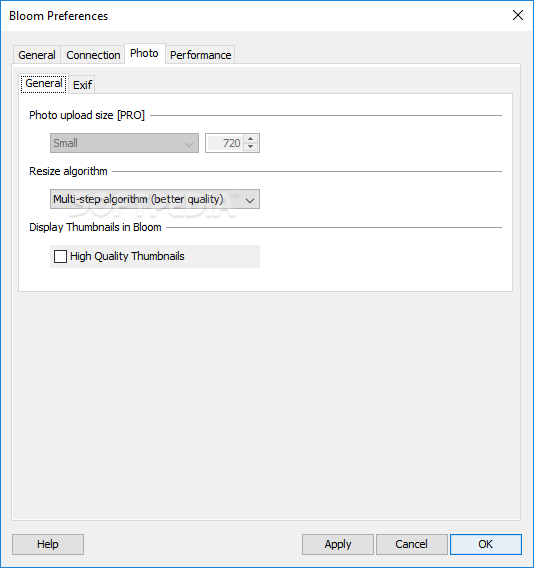The width and height of the screenshot is (534, 568).
Task: Increase upload size with up spinner arrow
Action: (x=251, y=139)
